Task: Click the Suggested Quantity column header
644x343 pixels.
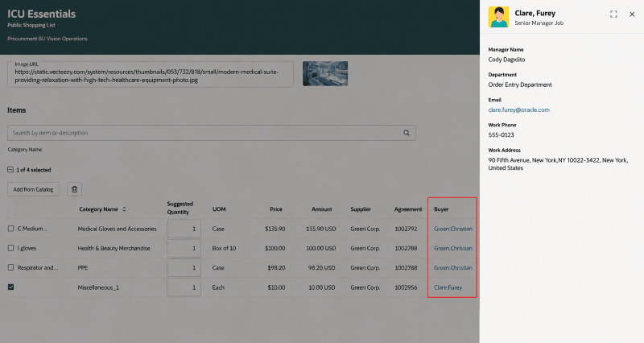Action: click(180, 208)
